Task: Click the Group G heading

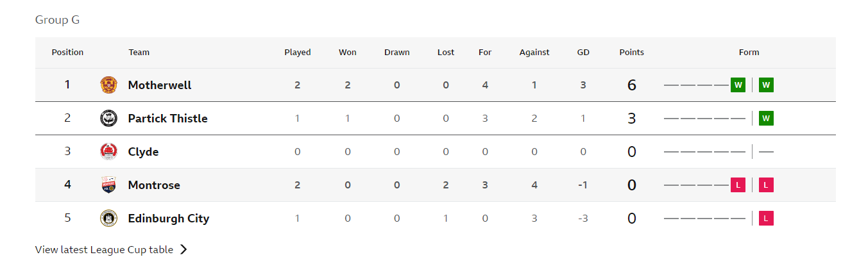Action: (x=58, y=20)
